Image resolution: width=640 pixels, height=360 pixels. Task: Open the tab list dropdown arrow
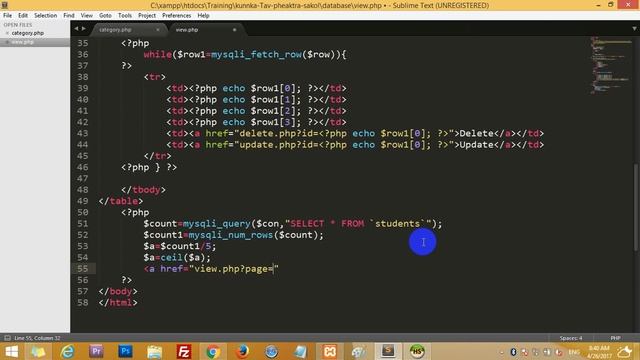pos(634,29)
